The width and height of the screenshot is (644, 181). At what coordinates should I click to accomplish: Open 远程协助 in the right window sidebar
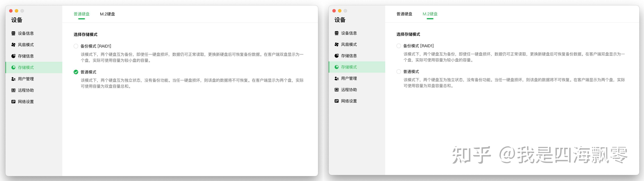coord(336,89)
